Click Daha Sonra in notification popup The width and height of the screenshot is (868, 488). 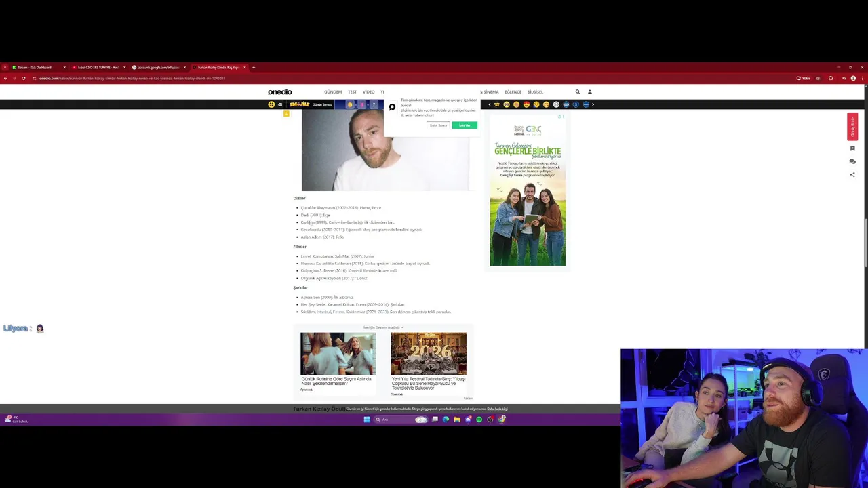pyautogui.click(x=438, y=125)
